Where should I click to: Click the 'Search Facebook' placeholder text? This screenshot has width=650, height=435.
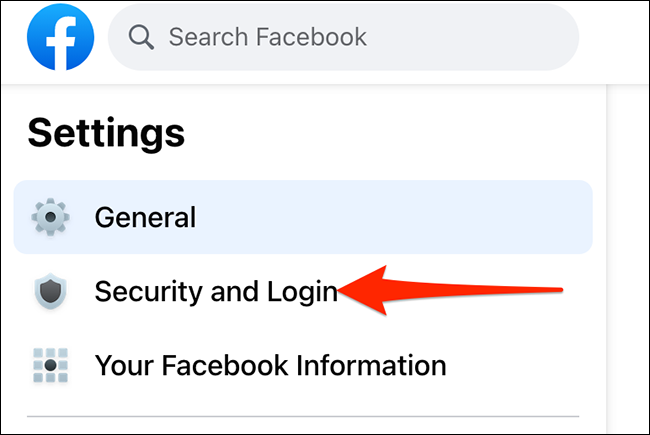(268, 39)
